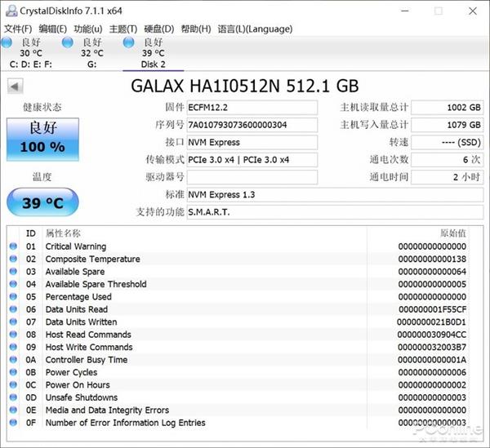
Task: Click the status dot for Media and Data Integrity Errors
Action: click(13, 410)
